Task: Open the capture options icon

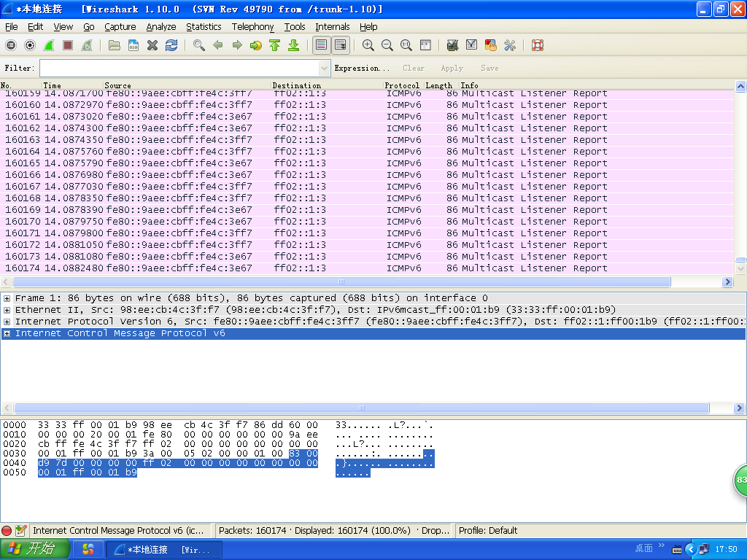Action: click(x=30, y=45)
